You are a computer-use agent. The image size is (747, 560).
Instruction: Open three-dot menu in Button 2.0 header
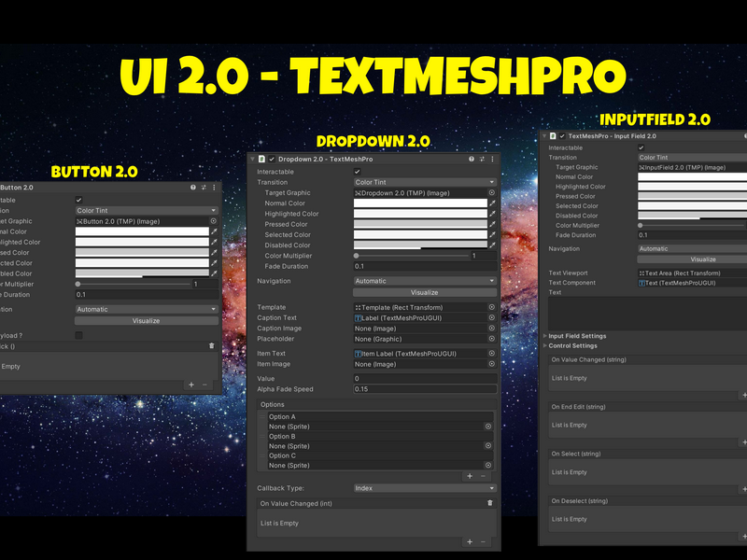[214, 188]
